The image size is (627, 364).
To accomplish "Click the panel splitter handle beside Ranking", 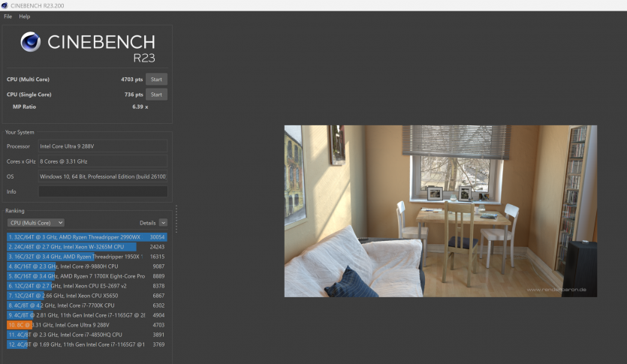I will (x=176, y=218).
